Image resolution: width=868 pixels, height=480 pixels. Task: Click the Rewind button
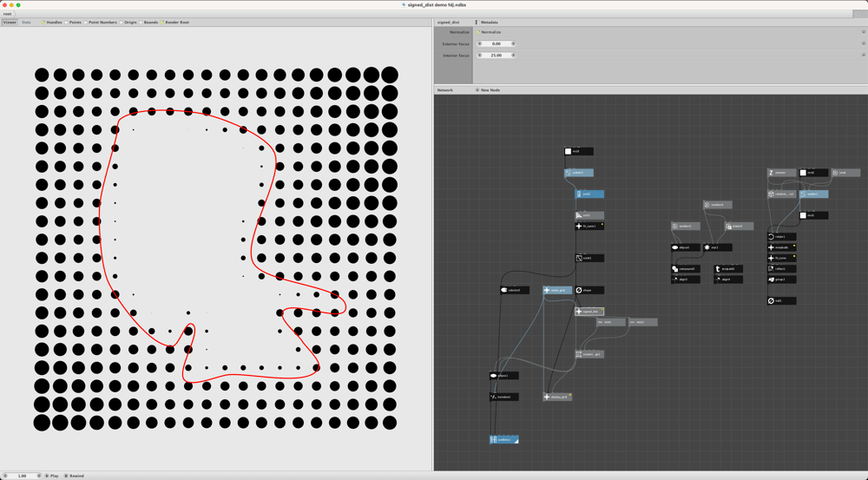pyautogui.click(x=74, y=476)
